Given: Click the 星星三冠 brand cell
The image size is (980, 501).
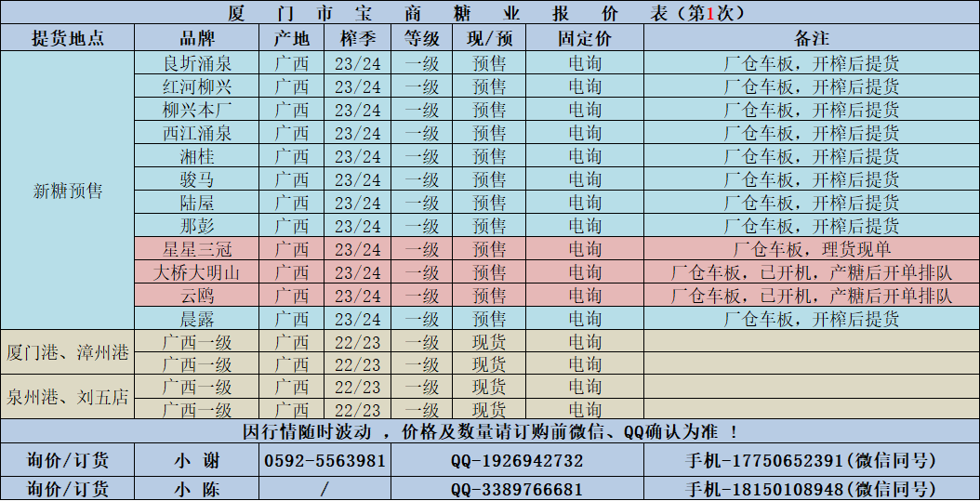Looking at the screenshot, I should 196,249.
